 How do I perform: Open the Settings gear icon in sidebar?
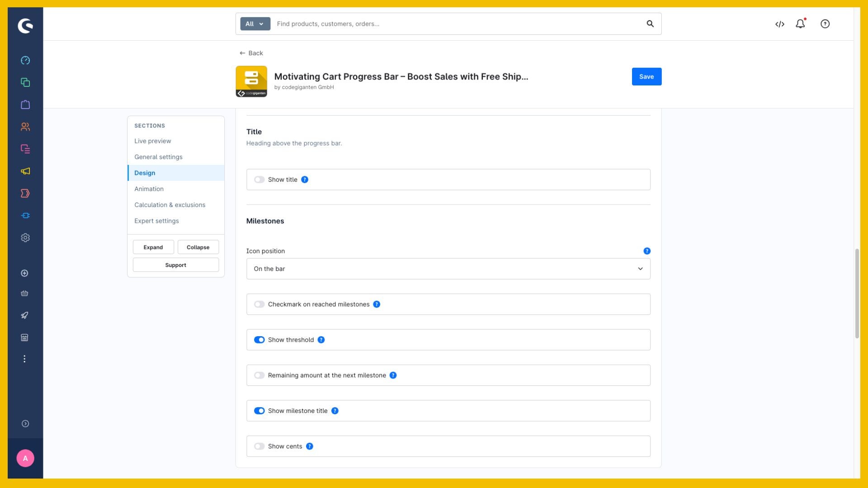coord(25,238)
